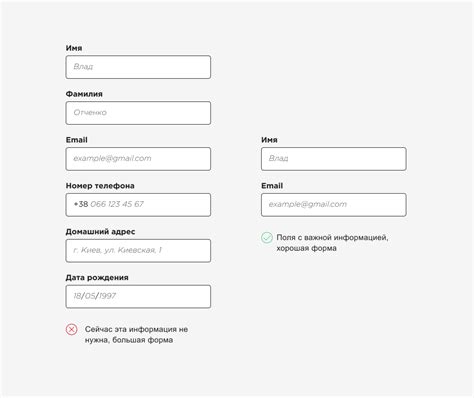Click the Email label in the right form
Viewport: 474px width, 398px height.
[x=272, y=186]
